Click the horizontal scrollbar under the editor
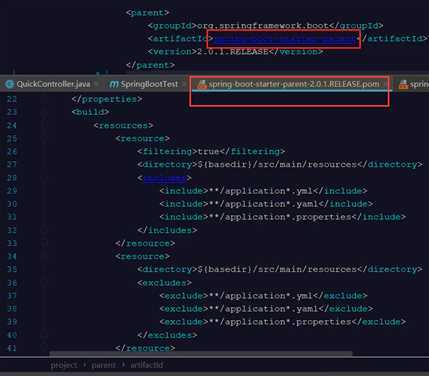Image resolution: width=429 pixels, height=376 pixels. point(201,353)
